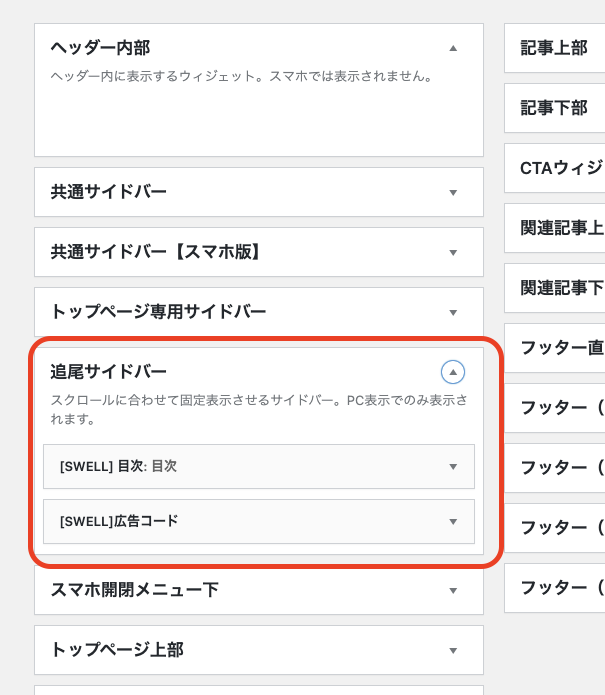Click the 追尾サイドバー title
605x695 pixels.
[109, 371]
